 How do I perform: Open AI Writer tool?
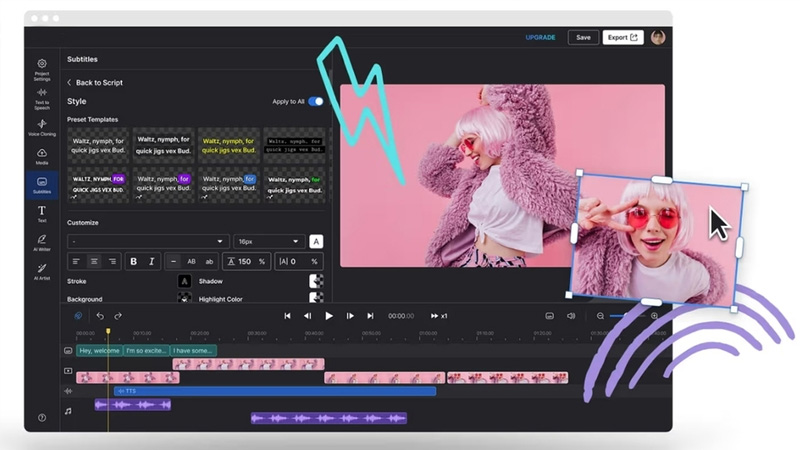pos(42,243)
